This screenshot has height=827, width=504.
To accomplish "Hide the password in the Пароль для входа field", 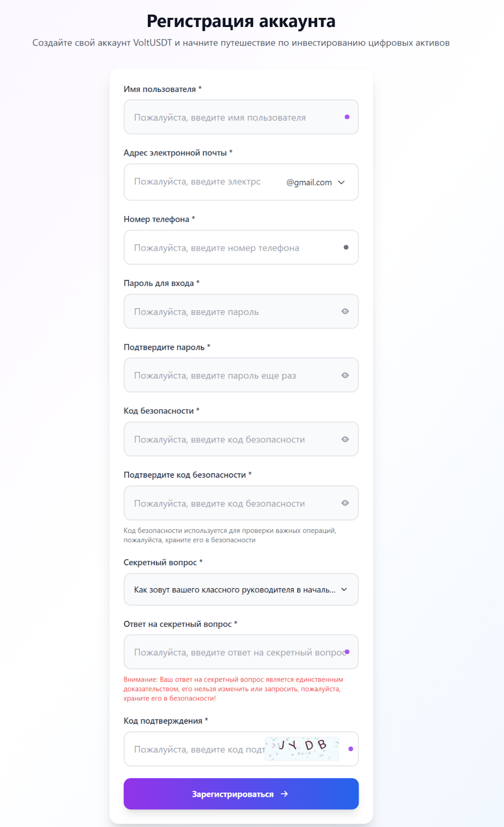I will [345, 311].
